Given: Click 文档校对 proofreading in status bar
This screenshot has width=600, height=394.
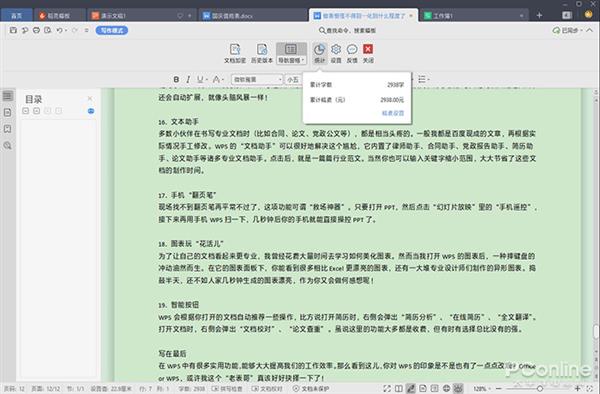Looking at the screenshot, I should pyautogui.click(x=267, y=389).
